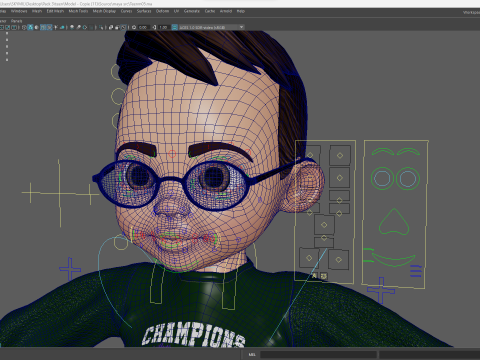Screen dimensions: 480x360
Task: Toggle screen space ambient occlusion icon
Action: click(72, 27)
